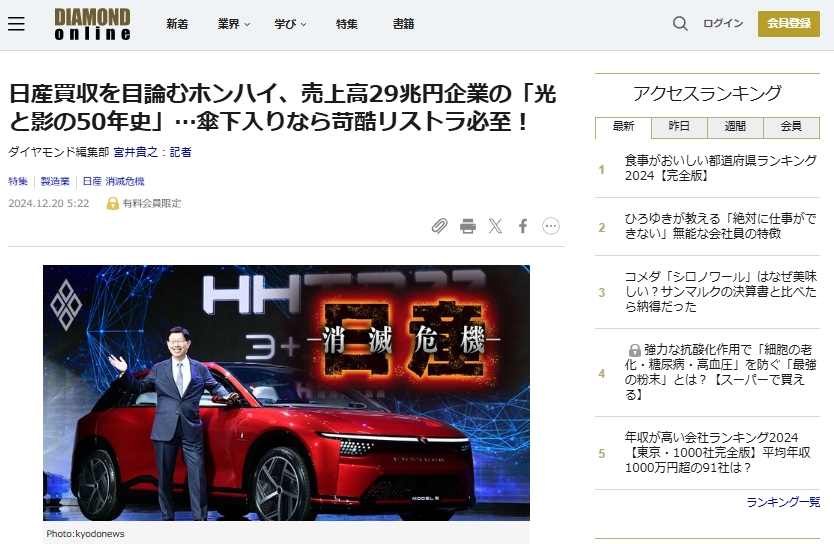Select the 会員 ranking tab
834x544 pixels.
tap(791, 127)
